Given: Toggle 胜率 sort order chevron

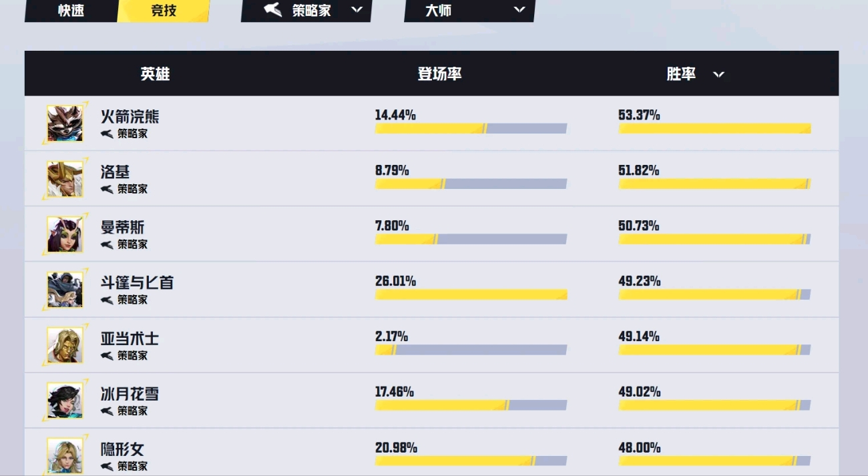Looking at the screenshot, I should (718, 74).
